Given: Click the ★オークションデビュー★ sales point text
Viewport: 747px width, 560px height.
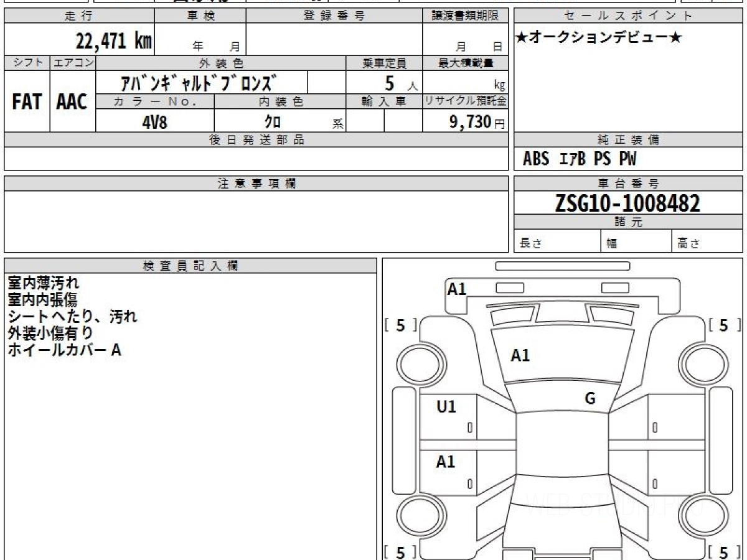Looking at the screenshot, I should point(599,38).
